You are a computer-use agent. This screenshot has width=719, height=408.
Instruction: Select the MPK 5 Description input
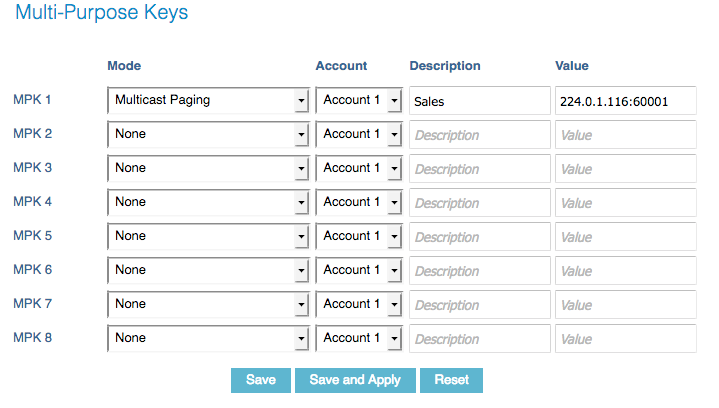(479, 237)
